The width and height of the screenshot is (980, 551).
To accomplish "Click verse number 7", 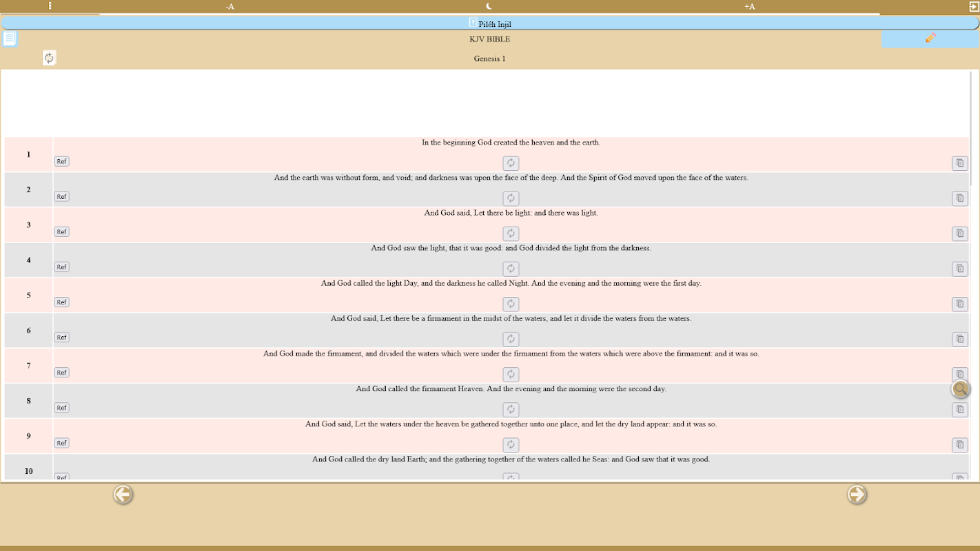I will click(28, 365).
